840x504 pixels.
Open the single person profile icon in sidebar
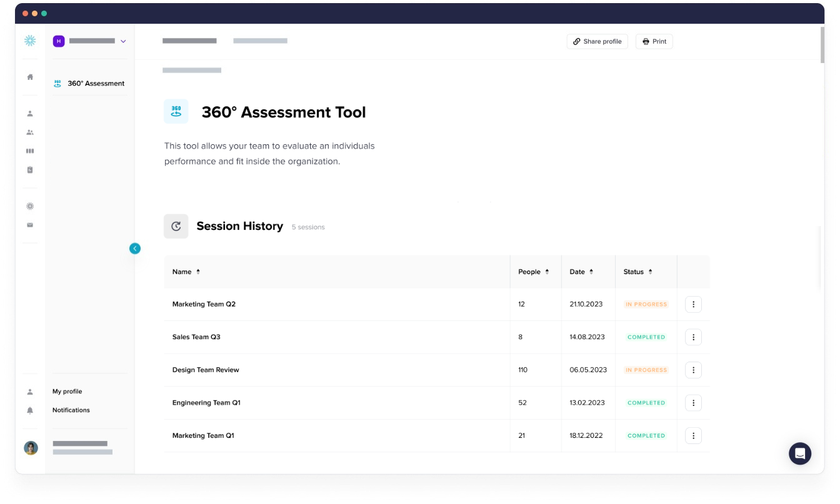[29, 113]
